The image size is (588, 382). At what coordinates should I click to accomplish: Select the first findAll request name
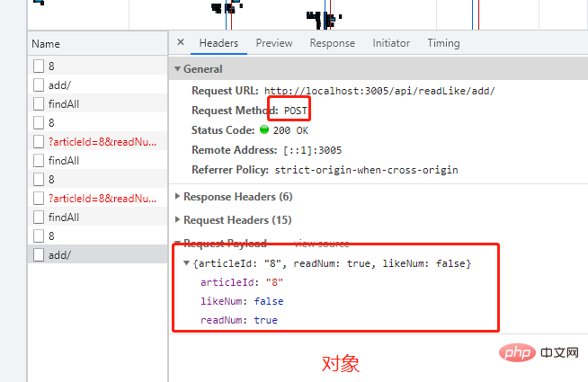64,104
